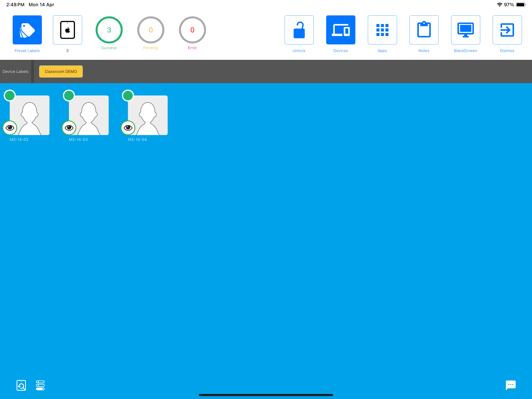Select the M3-14-03 student thumbnail
This screenshot has height=399, width=532.
pyautogui.click(x=89, y=115)
